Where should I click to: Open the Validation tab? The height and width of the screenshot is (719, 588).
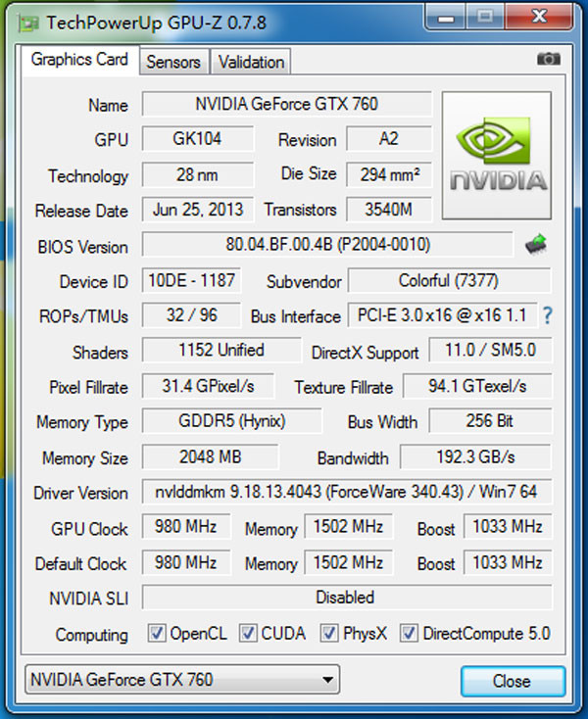point(251,62)
